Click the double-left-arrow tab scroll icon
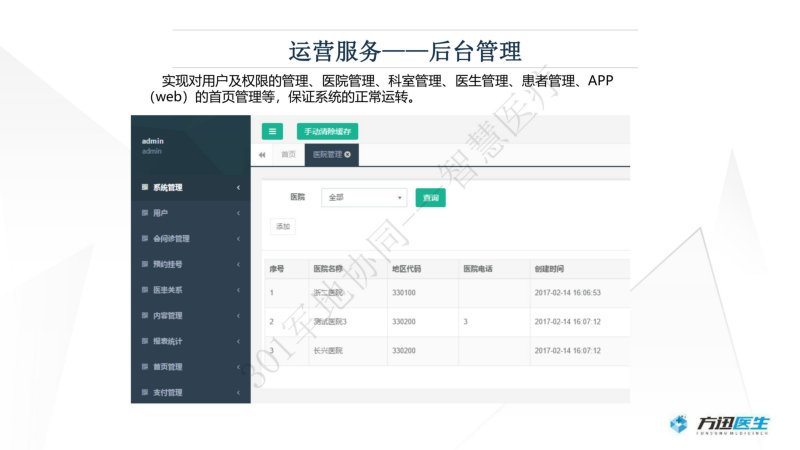Image resolution: width=800 pixels, height=450 pixels. pyautogui.click(x=262, y=155)
